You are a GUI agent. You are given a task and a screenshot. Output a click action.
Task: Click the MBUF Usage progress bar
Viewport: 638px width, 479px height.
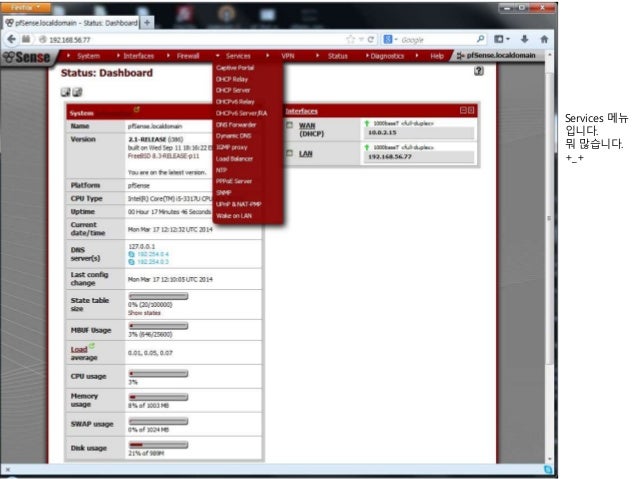(158, 326)
